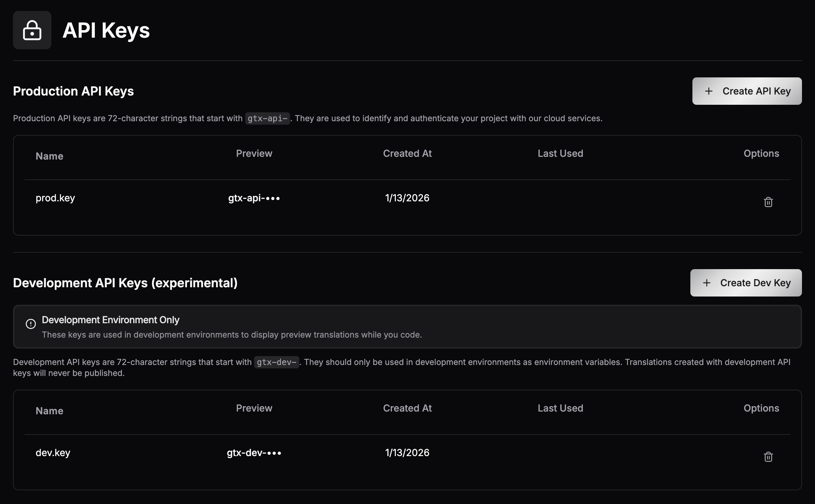Select the dev.key name cell
Viewport: 815px width, 504px height.
click(53, 453)
